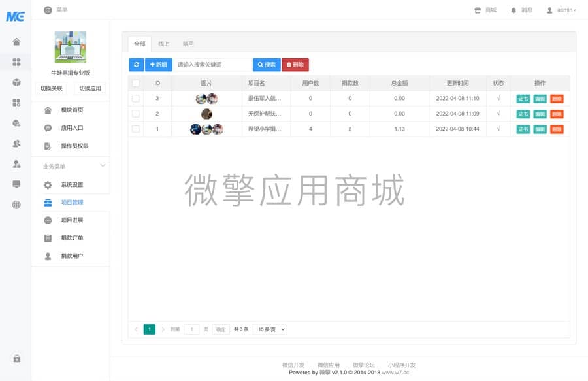Click 删除 button for project ID 1

(x=557, y=129)
